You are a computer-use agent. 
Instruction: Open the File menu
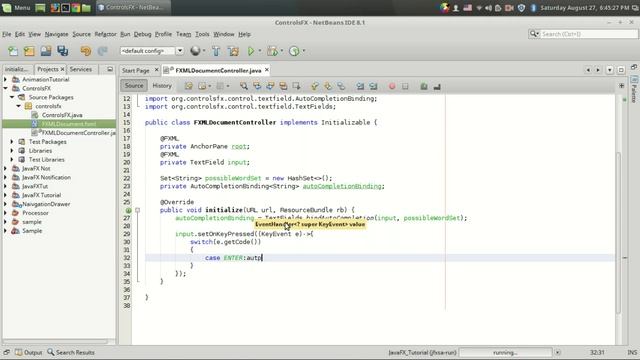click(7, 34)
